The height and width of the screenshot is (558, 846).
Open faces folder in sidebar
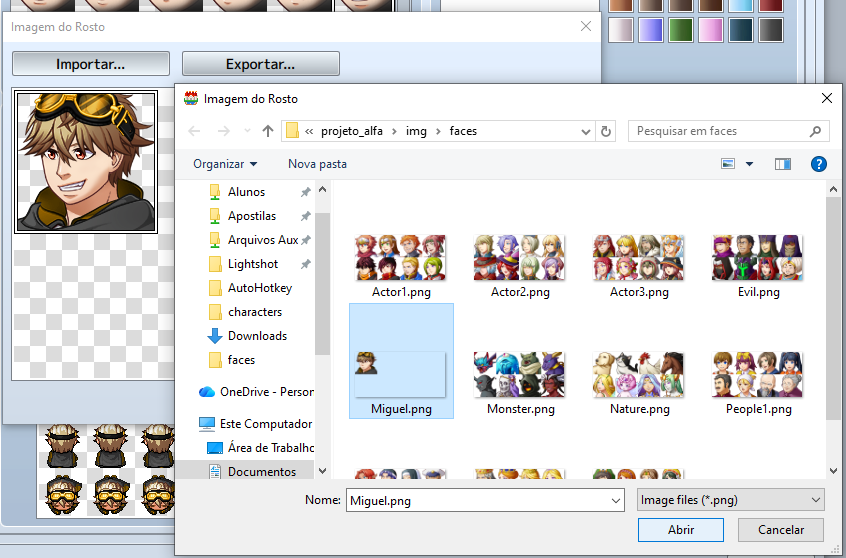[x=241, y=360]
